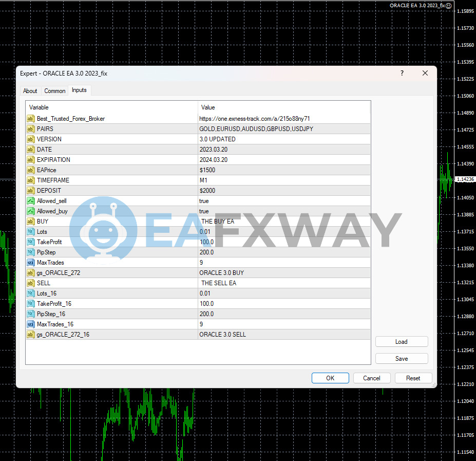The image size is (476, 461).
Task: Save inputs with the Save button
Action: tap(402, 359)
